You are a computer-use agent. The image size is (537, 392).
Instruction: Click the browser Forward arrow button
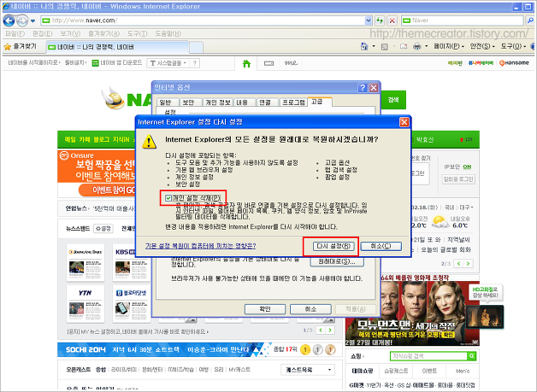click(x=22, y=20)
